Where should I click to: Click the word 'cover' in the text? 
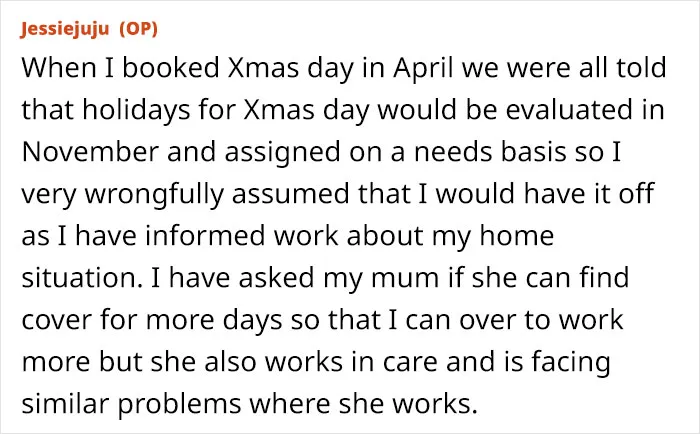coord(56,320)
